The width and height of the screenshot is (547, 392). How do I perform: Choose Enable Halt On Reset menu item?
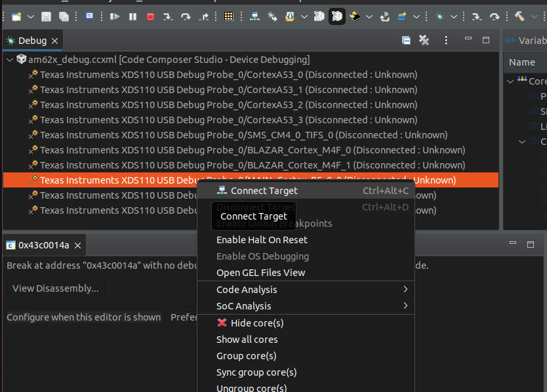coord(306,240)
